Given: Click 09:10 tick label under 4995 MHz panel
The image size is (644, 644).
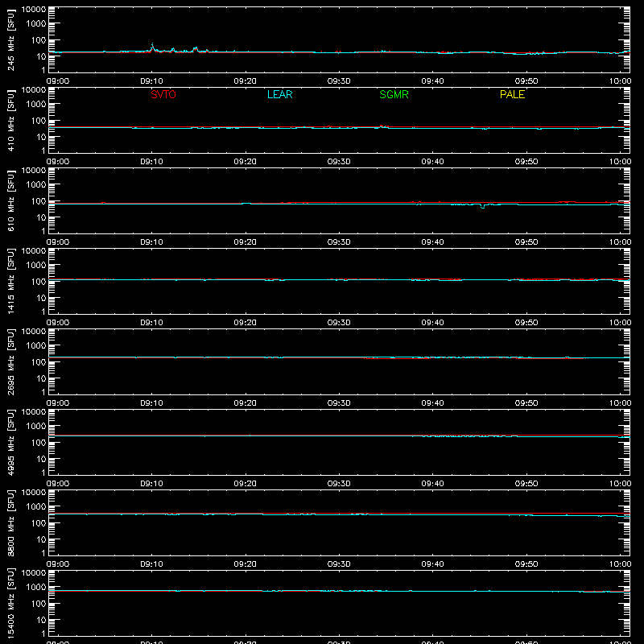Looking at the screenshot, I should (x=151, y=484).
